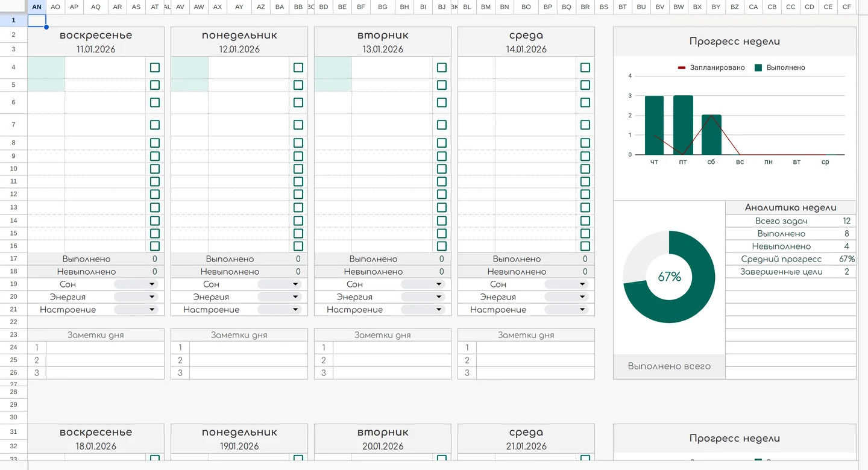868x470 pixels.
Task: Select the Средний прогресс value 67%
Action: click(x=847, y=259)
